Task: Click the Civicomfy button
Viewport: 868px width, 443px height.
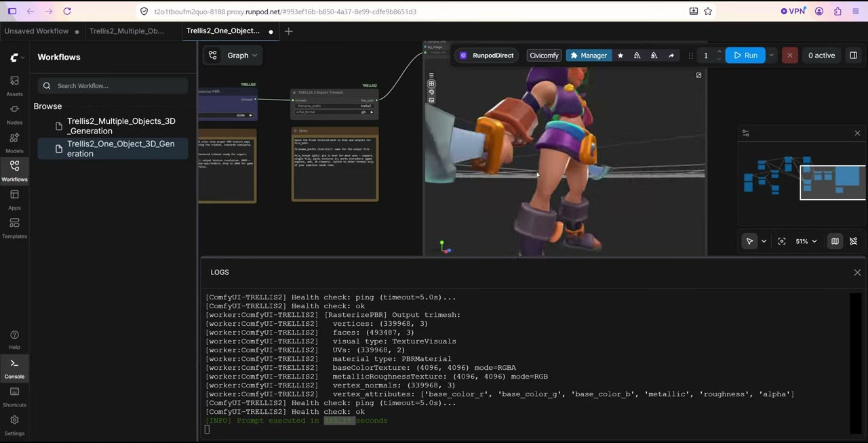Action: 545,56
